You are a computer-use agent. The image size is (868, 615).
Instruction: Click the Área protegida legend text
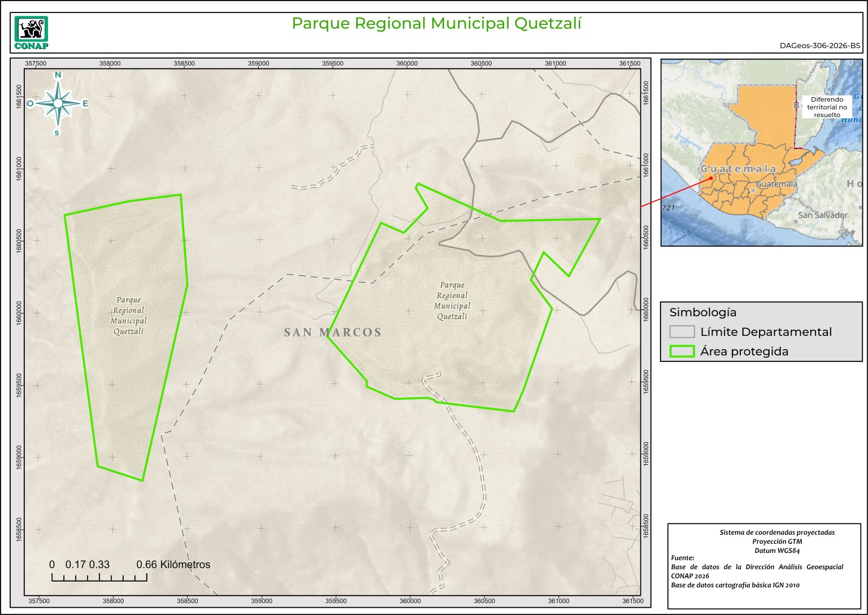744,351
